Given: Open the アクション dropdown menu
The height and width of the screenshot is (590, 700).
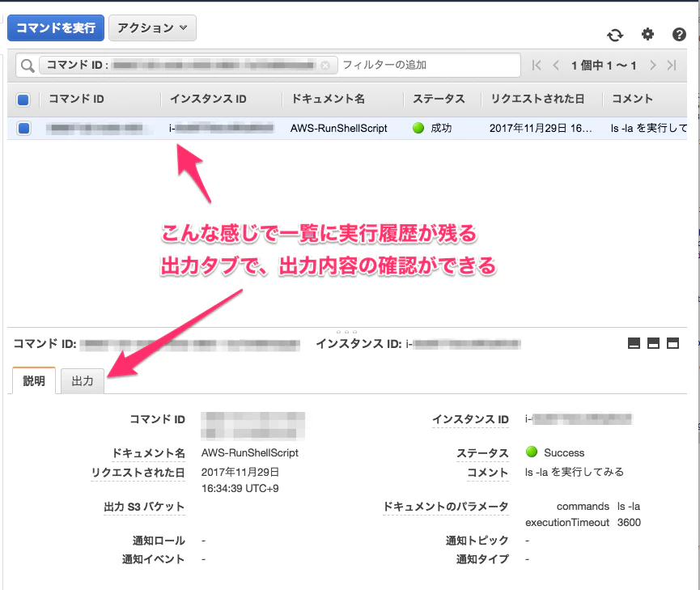Looking at the screenshot, I should click(152, 28).
